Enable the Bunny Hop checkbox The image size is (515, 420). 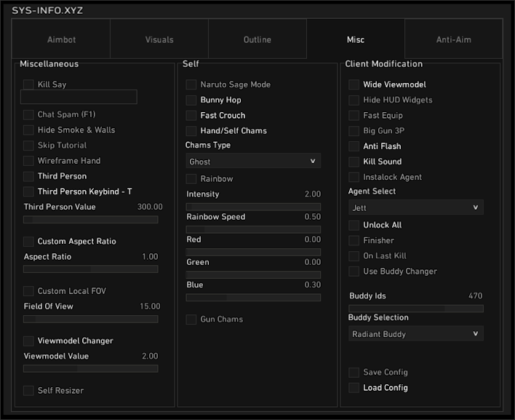pos(192,100)
